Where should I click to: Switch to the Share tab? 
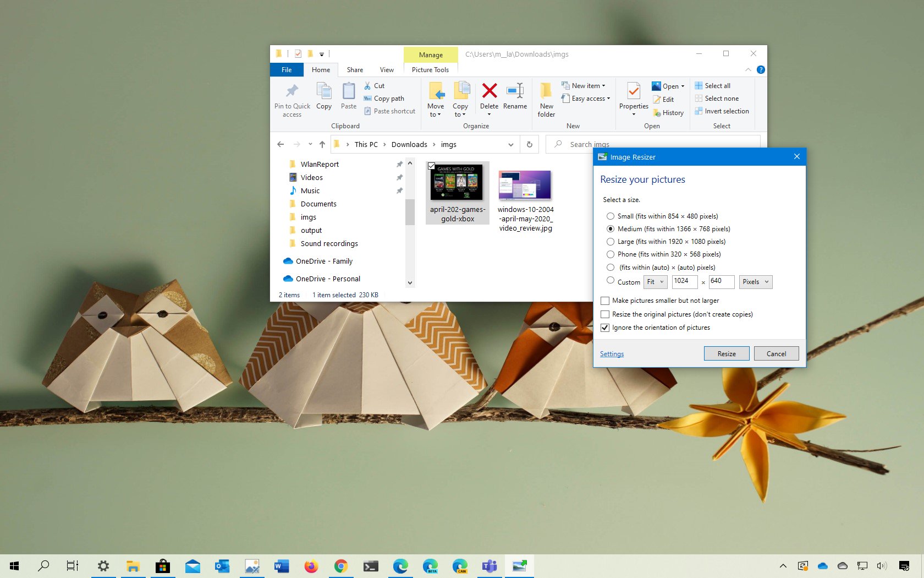[x=354, y=69]
